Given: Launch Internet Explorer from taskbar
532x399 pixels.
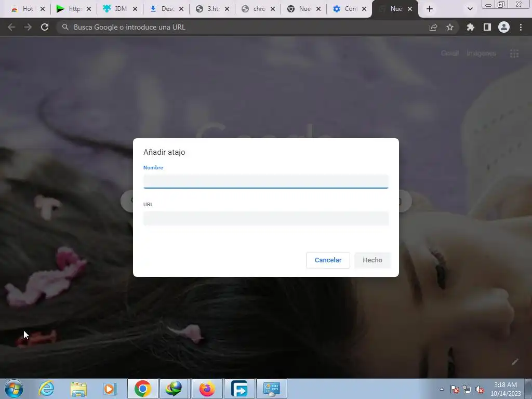Looking at the screenshot, I should (x=46, y=389).
